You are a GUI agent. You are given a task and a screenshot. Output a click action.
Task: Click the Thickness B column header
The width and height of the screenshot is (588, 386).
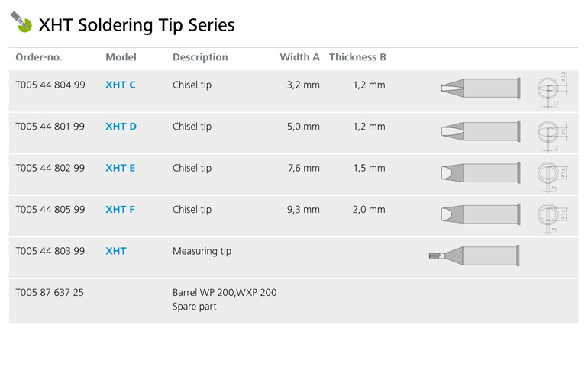pos(357,57)
